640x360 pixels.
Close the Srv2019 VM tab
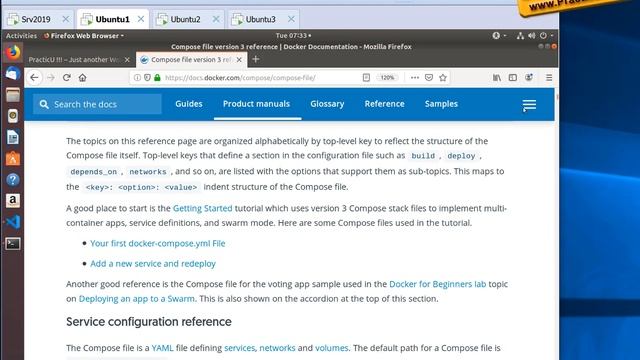[x=66, y=19]
